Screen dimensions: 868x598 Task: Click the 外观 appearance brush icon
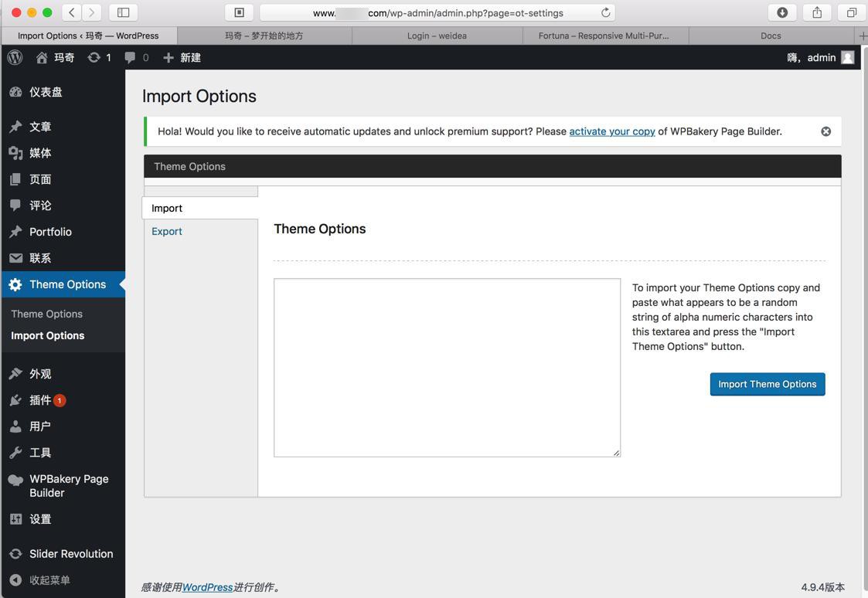(x=15, y=374)
